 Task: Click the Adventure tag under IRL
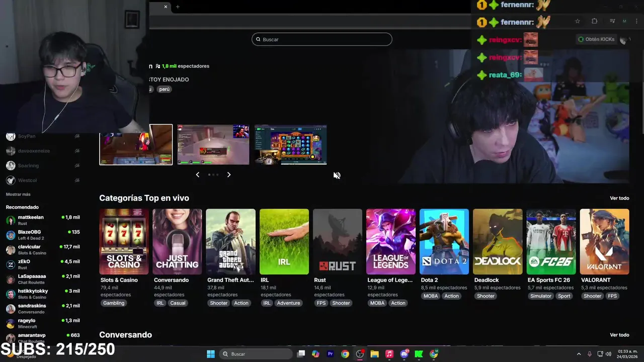point(288,303)
